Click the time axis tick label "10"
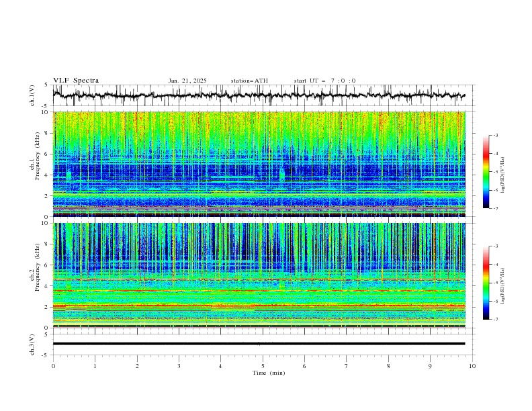Viewport: 532px width, 411px height. pos(472,366)
